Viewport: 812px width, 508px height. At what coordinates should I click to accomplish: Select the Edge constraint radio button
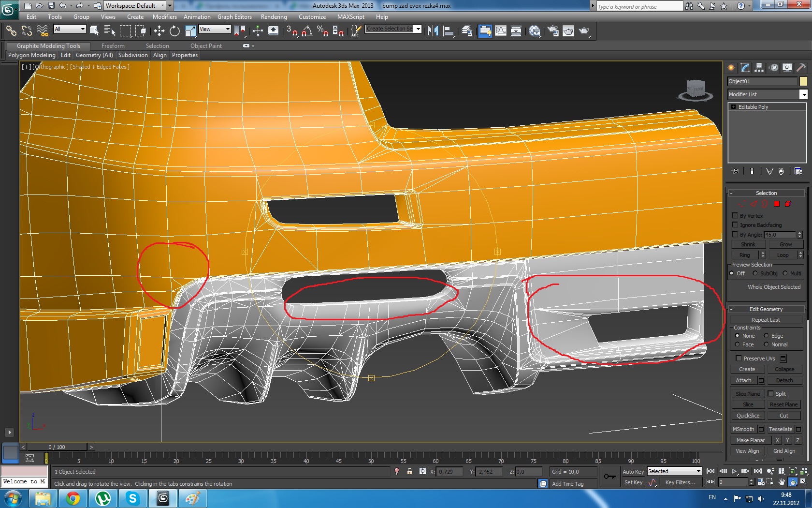766,336
